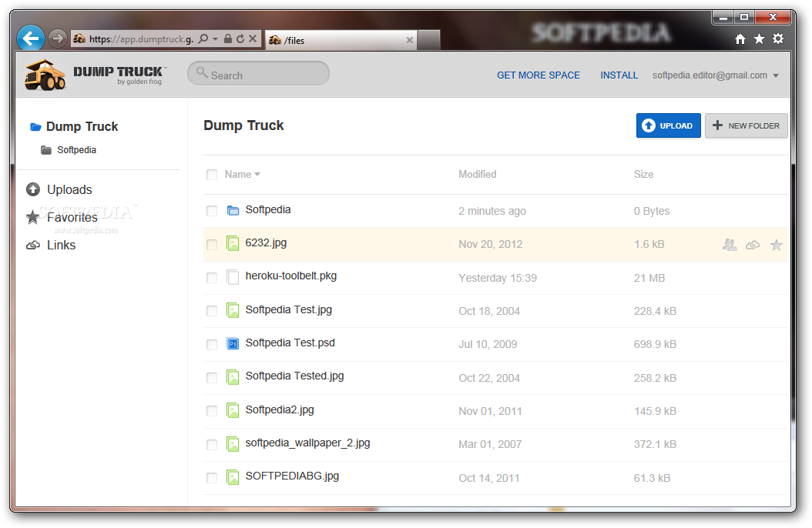The width and height of the screenshot is (812, 528).
Task: Tick the checkbox for 6232.jpg
Action: tap(212, 245)
